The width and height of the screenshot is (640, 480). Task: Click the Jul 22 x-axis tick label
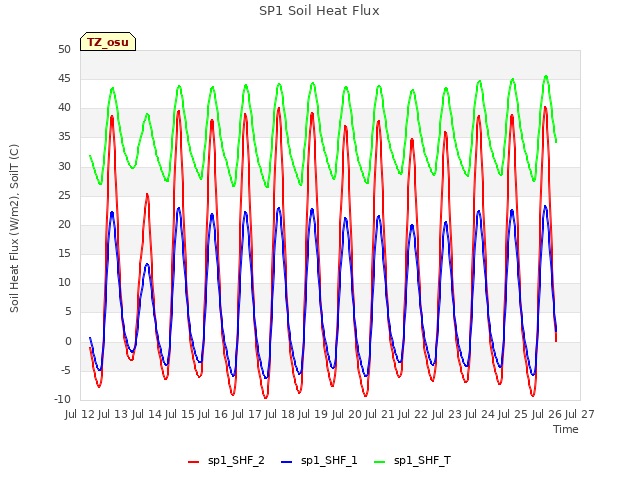pos(414,414)
